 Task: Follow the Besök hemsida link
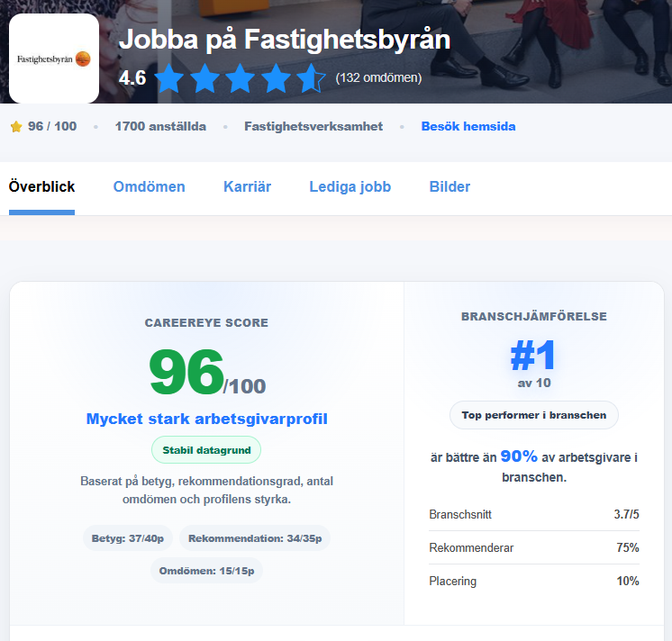[468, 126]
